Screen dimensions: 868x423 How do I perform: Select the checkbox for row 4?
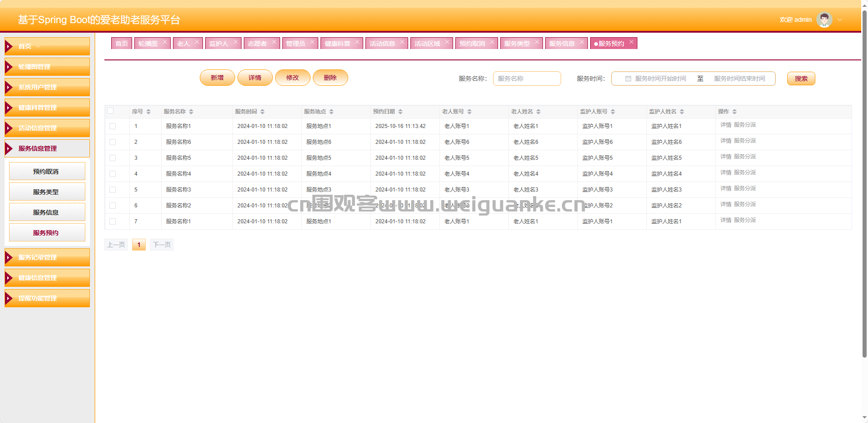113,174
